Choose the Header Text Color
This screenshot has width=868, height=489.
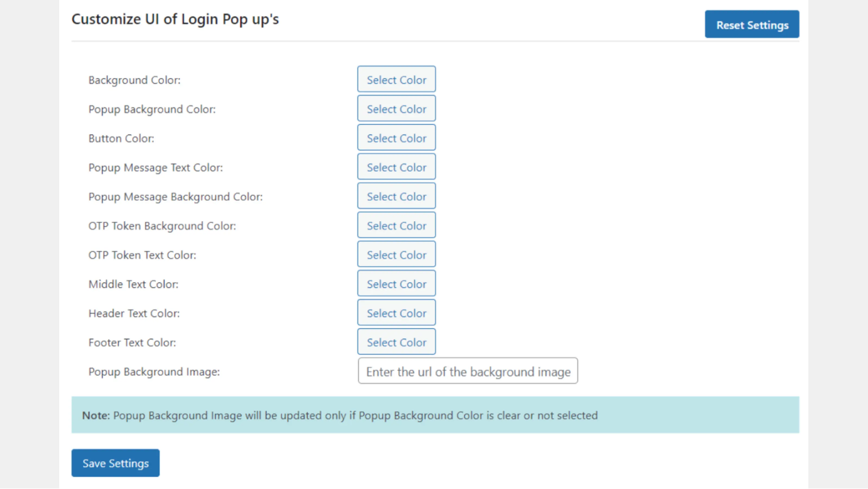click(396, 313)
